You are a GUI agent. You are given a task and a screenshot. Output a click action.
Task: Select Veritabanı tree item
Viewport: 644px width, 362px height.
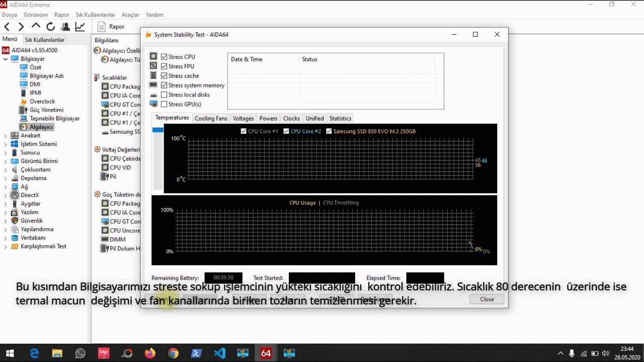(33, 238)
